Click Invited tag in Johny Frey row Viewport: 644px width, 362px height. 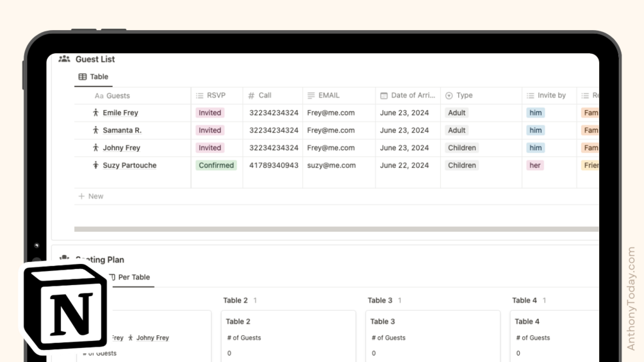tap(210, 148)
